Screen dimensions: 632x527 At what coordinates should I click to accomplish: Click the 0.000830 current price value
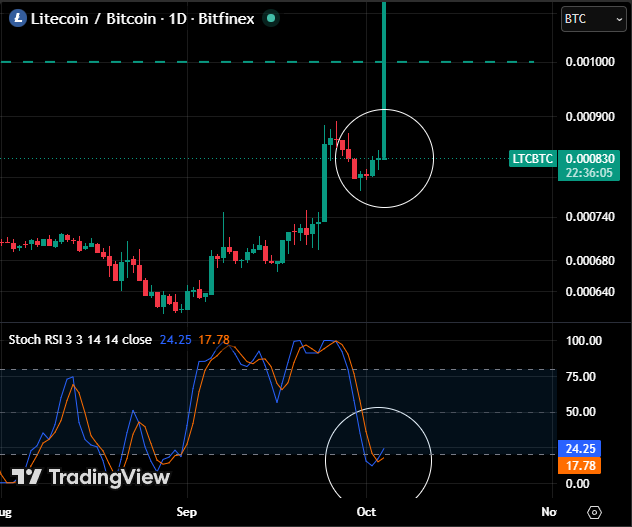click(590, 158)
